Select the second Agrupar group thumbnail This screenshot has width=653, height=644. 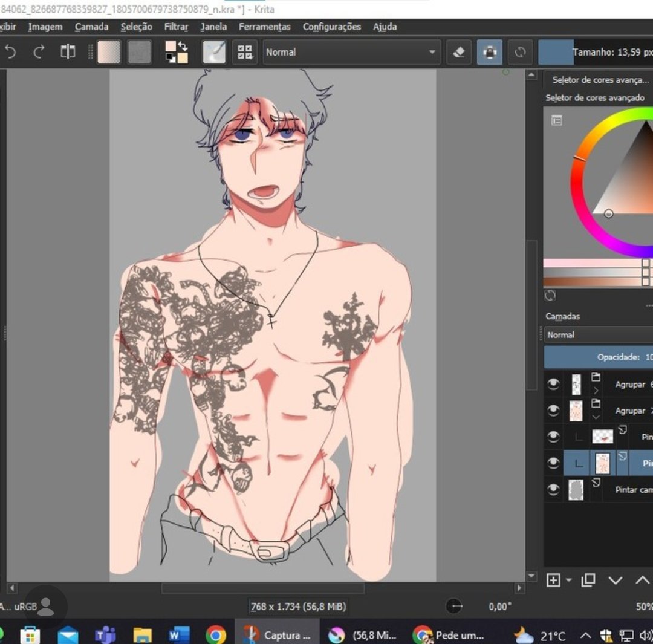tap(576, 411)
